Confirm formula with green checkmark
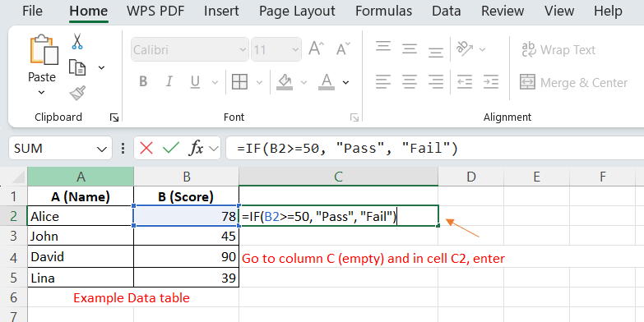 pos(170,148)
